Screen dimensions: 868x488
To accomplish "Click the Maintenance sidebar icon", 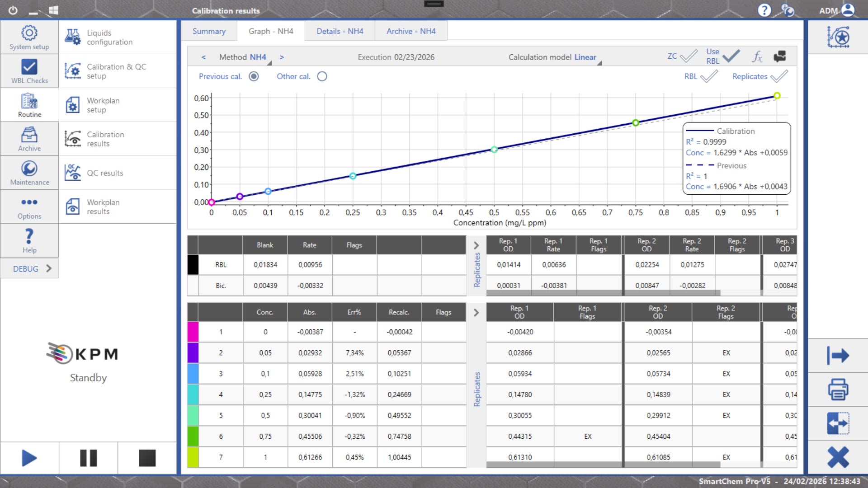I will pyautogui.click(x=29, y=173).
